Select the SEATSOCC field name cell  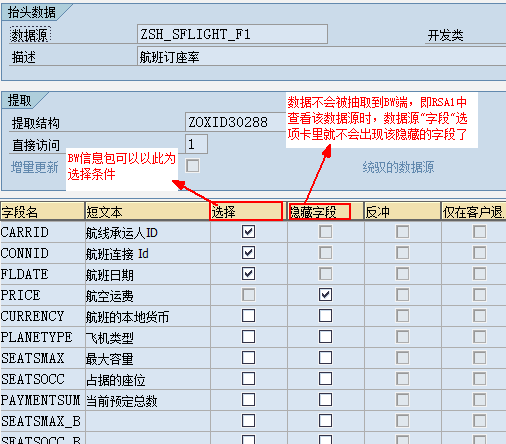42,379
